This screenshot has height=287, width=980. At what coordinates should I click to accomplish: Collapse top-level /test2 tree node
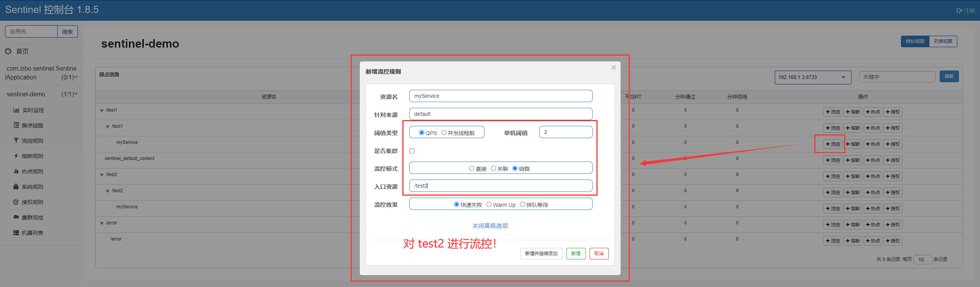pyautogui.click(x=102, y=175)
